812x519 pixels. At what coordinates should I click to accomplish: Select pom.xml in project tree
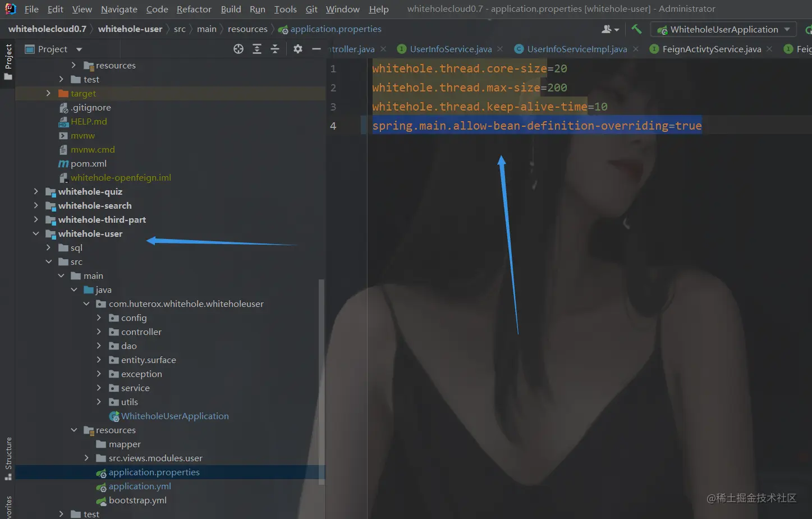coord(88,163)
